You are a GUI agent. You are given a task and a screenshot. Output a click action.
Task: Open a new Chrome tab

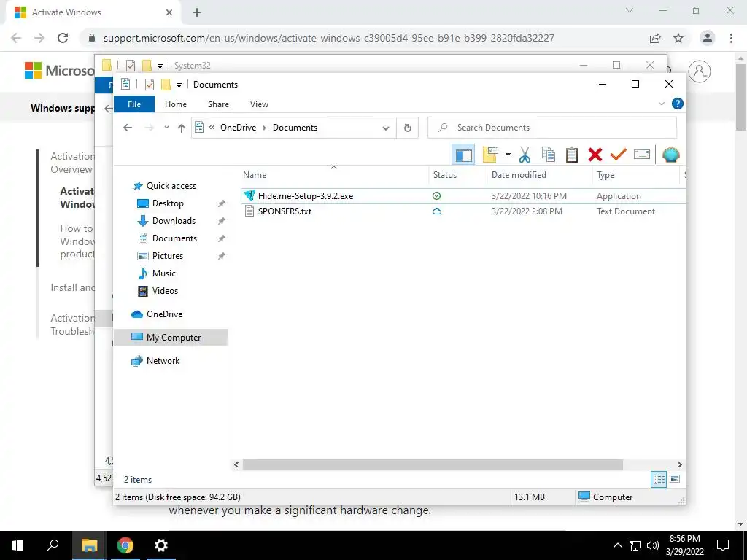tap(197, 12)
